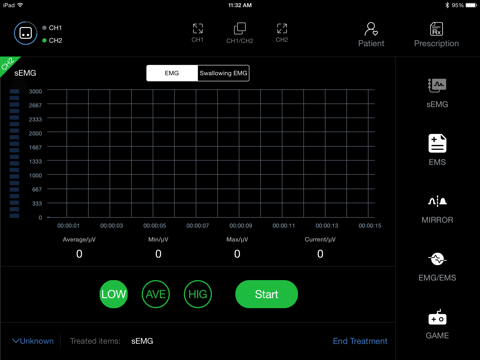Select the AVE level option
480x360 pixels.
click(156, 294)
